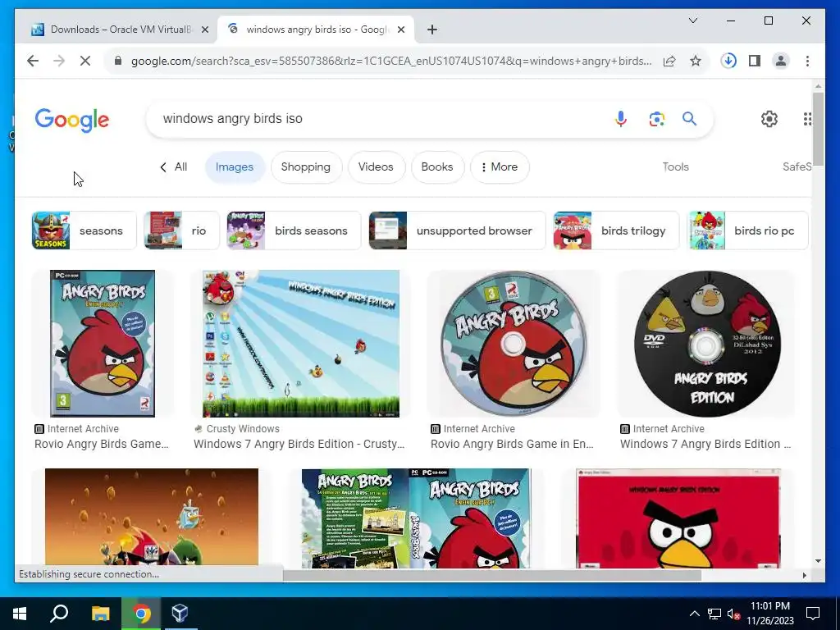View site security lock info
Image resolution: width=840 pixels, height=630 pixels.
coord(118,61)
